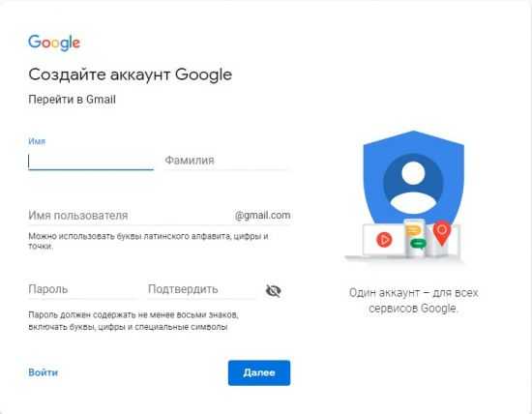Click the @gmail.com suffix label

pos(262,216)
